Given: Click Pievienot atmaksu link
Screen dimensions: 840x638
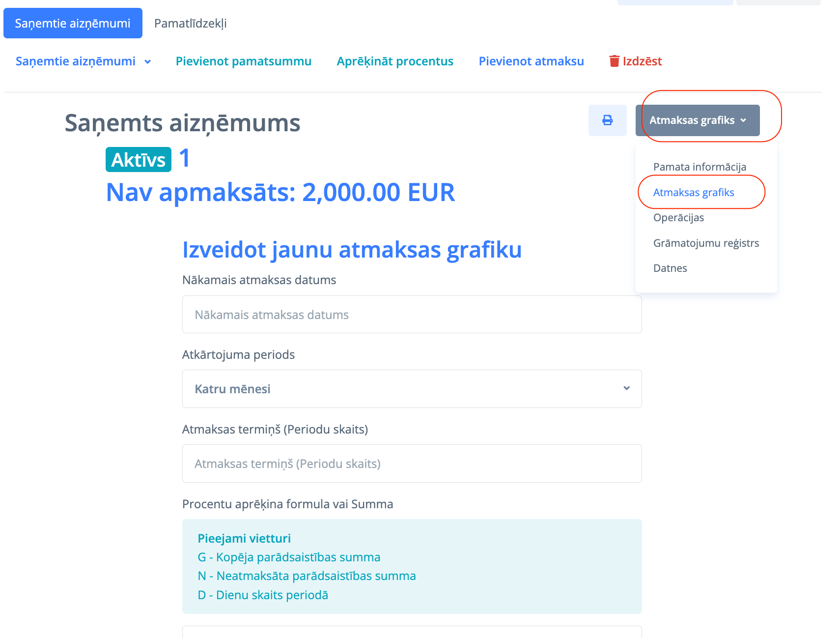Looking at the screenshot, I should (x=531, y=61).
